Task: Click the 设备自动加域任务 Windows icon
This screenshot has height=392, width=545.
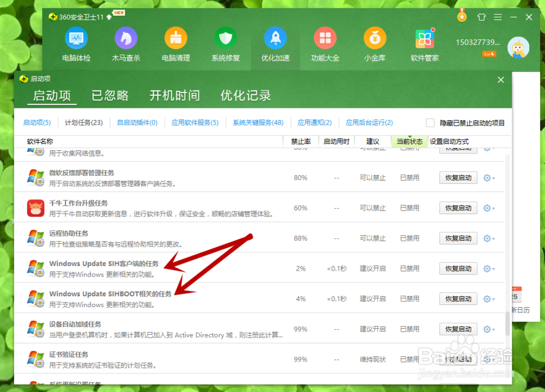Action: (x=36, y=329)
